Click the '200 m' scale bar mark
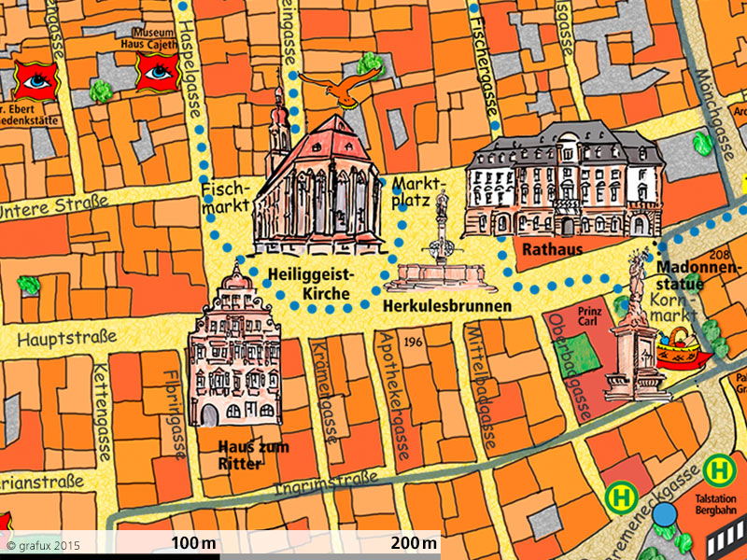Viewport: 747px width, 560px height. click(414, 543)
